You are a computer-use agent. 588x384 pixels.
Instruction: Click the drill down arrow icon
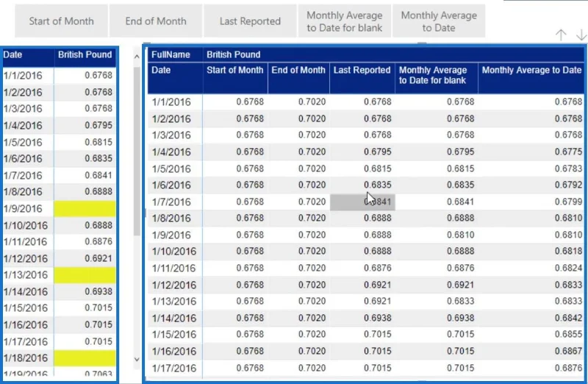(x=581, y=35)
